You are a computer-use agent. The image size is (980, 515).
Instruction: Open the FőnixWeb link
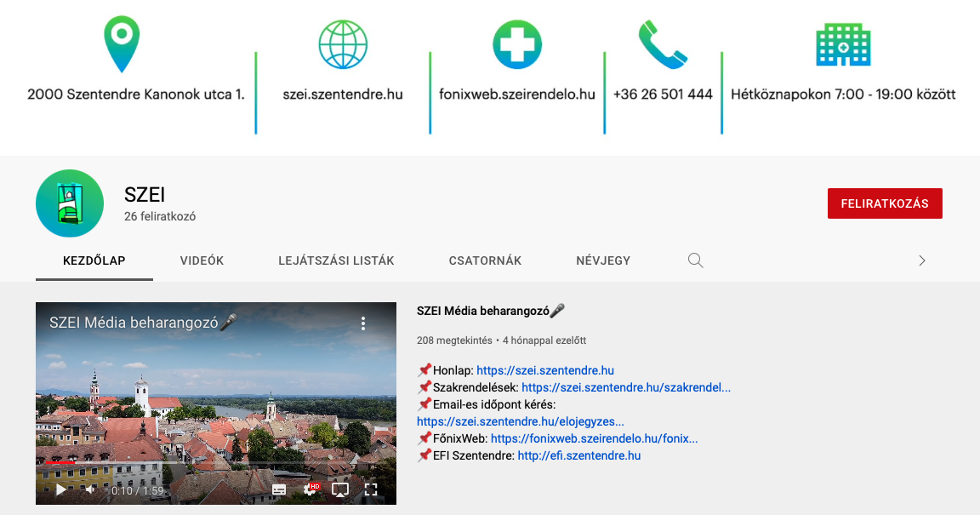click(x=594, y=438)
